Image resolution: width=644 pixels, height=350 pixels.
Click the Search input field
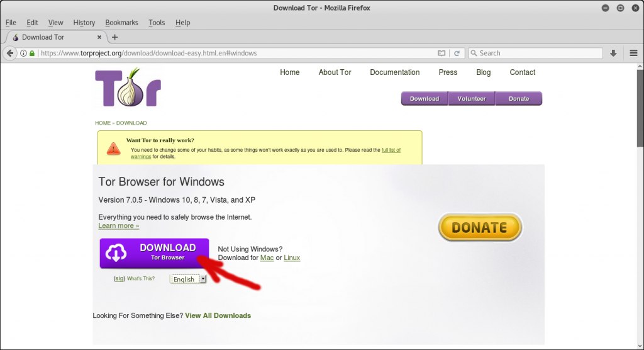click(536, 53)
